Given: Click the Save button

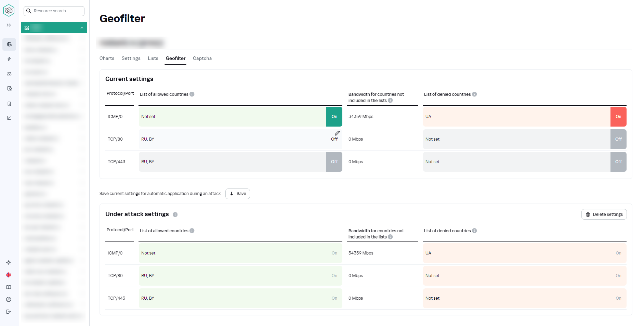Looking at the screenshot, I should pyautogui.click(x=238, y=194).
